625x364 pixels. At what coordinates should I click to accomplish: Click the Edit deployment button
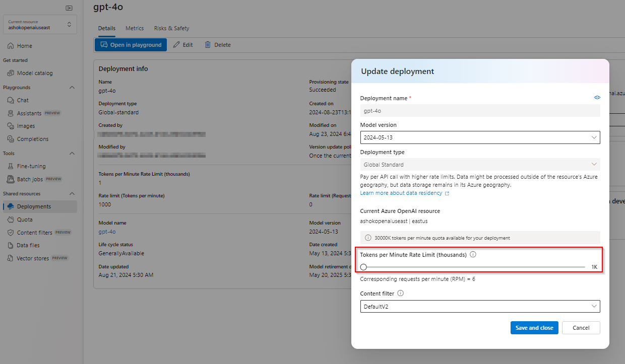[x=183, y=45]
